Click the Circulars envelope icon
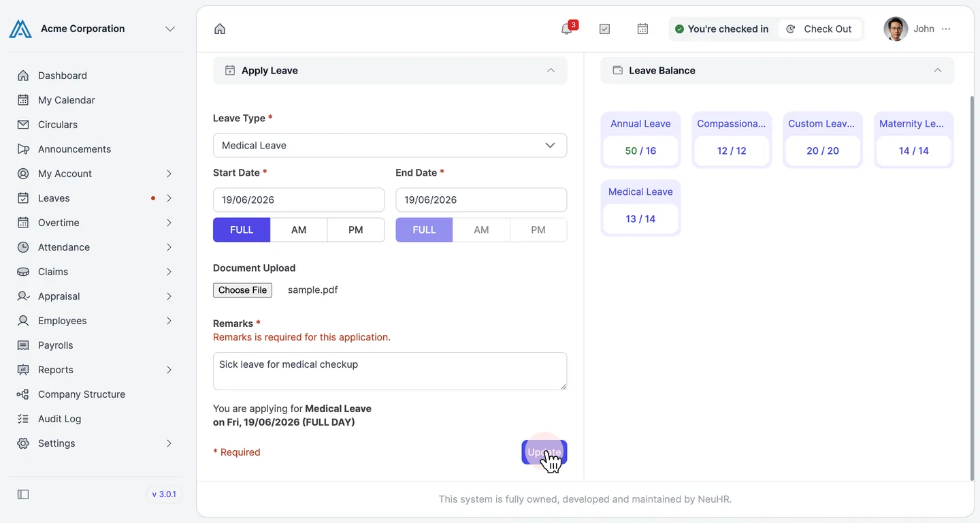The height and width of the screenshot is (523, 980). tap(23, 125)
